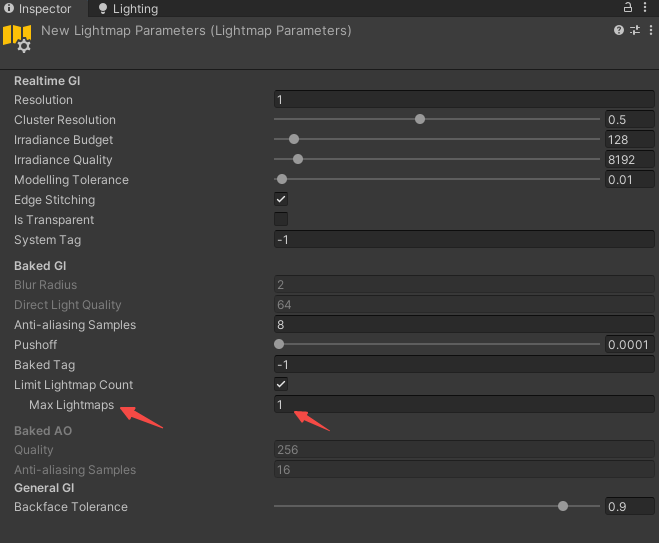Click the Irradiance Quality slider handle

coord(298,159)
